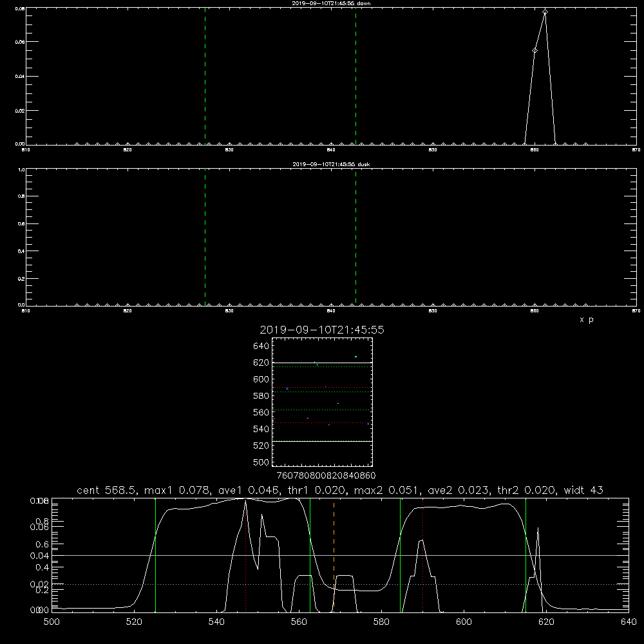Click the lower diamond marker on dawn peak slope

coord(535,50)
